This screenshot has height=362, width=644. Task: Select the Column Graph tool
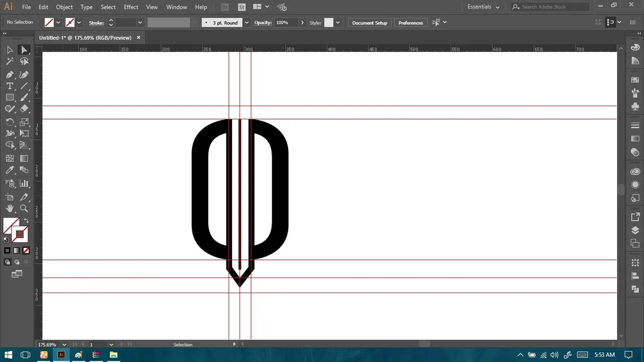click(24, 184)
